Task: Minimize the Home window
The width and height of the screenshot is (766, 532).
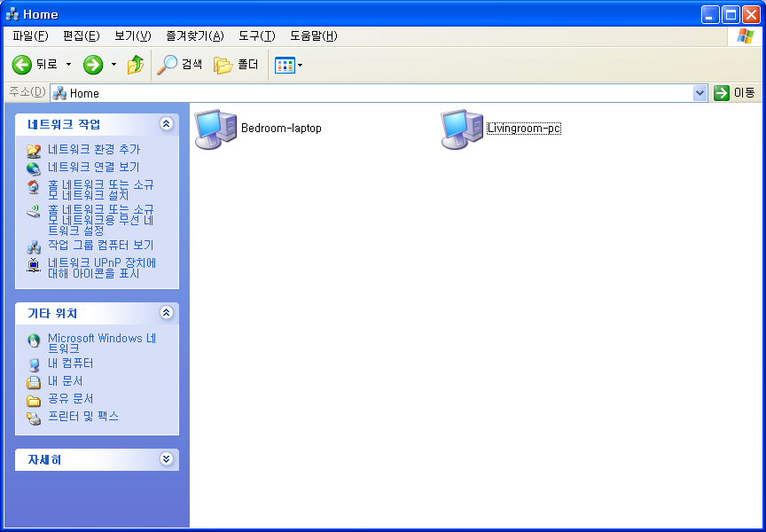Action: pos(710,15)
